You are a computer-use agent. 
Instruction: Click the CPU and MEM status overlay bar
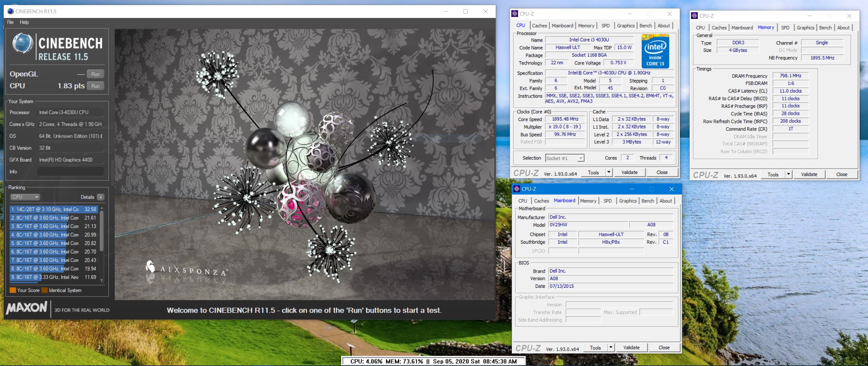point(433,361)
